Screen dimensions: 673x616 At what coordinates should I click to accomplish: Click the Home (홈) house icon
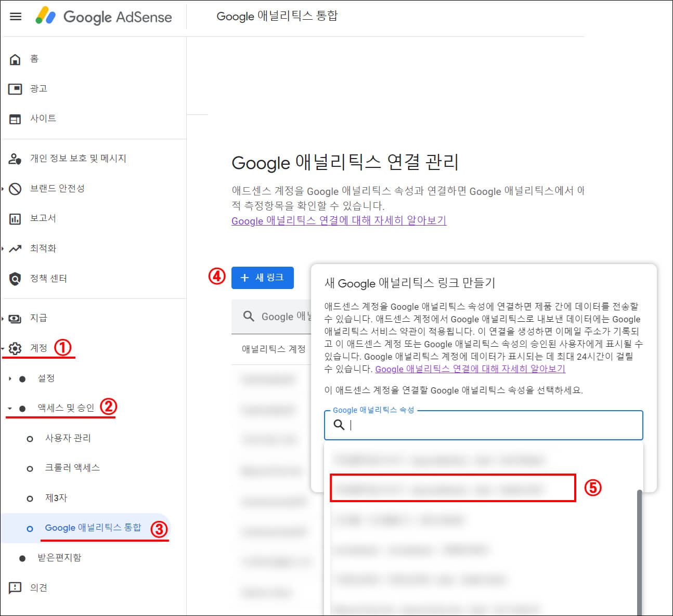pyautogui.click(x=15, y=59)
